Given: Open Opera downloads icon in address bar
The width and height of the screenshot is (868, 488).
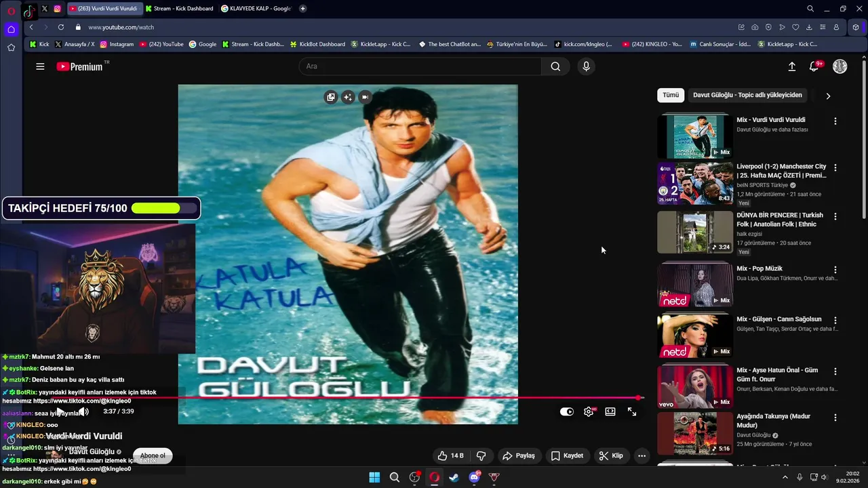Looking at the screenshot, I should point(809,27).
